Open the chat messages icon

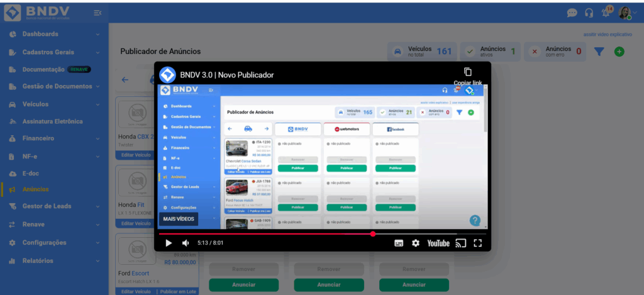point(572,13)
